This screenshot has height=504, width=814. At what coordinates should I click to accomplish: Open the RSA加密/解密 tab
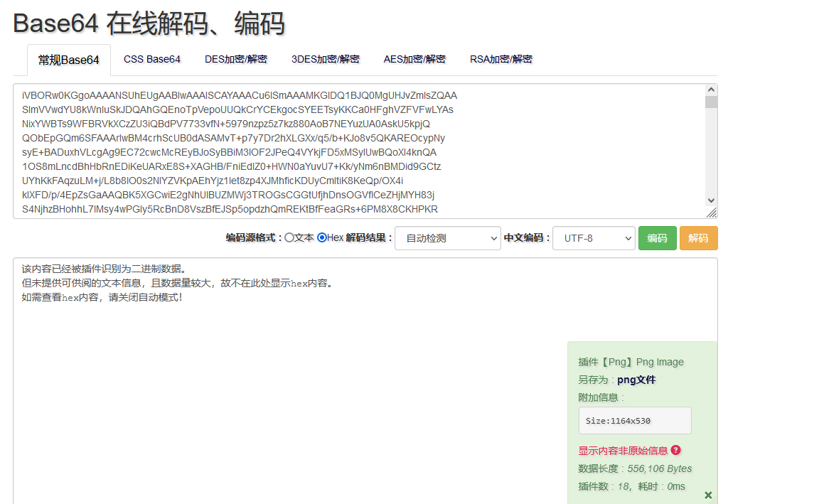point(501,60)
